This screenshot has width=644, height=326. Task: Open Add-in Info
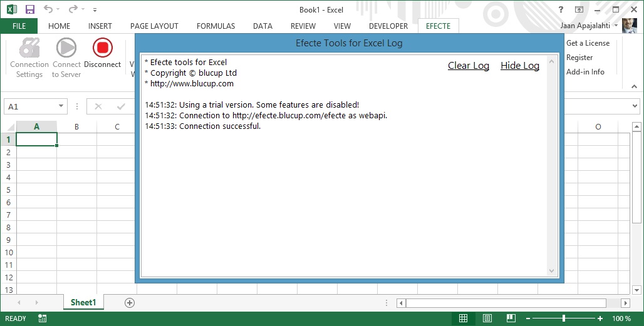tap(585, 72)
